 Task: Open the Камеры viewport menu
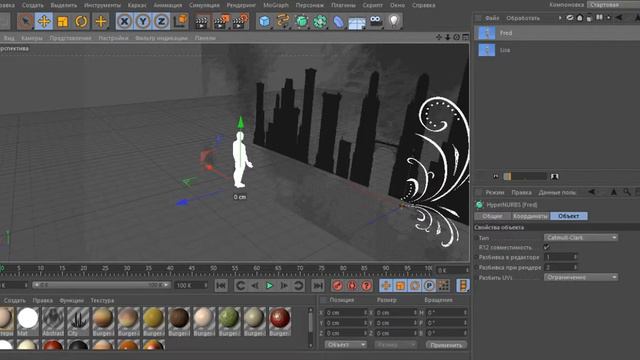point(31,38)
